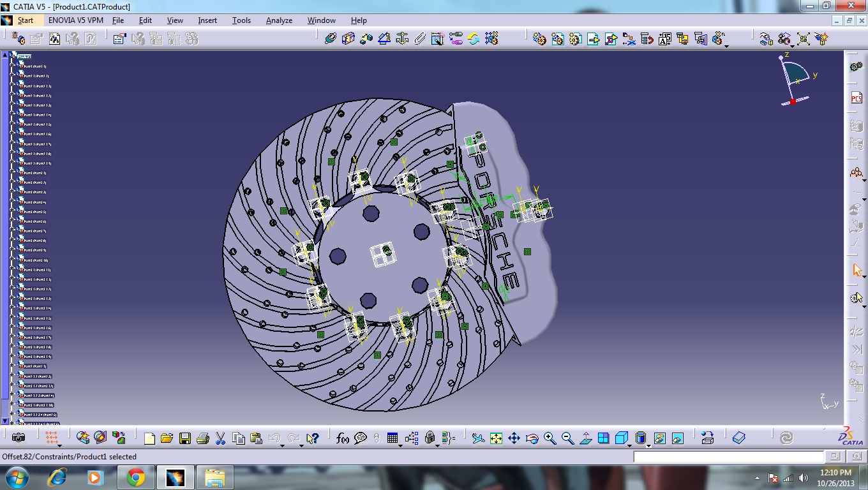Toggle Stop Manipulation on Clash icon
Screen dimensions: 868x490
point(821,39)
